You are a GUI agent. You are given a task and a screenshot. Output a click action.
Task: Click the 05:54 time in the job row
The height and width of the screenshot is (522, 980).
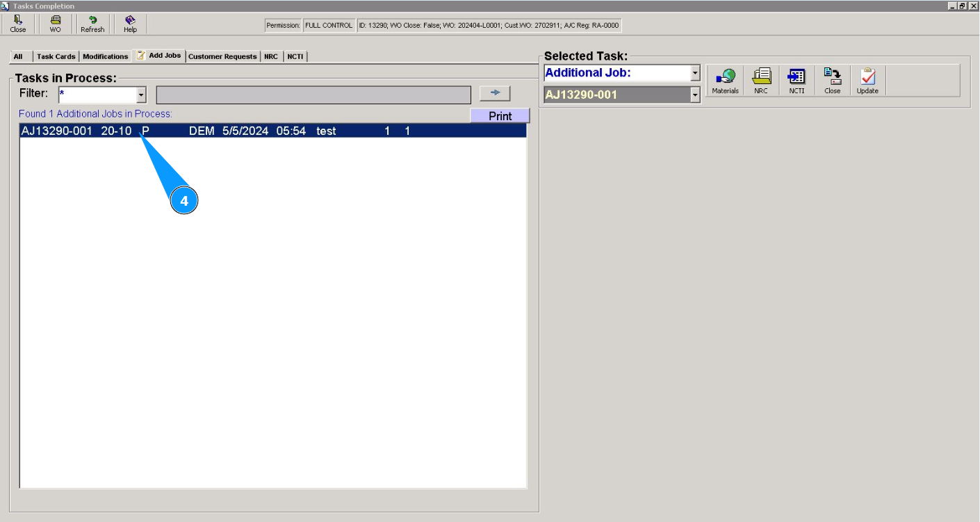(291, 131)
